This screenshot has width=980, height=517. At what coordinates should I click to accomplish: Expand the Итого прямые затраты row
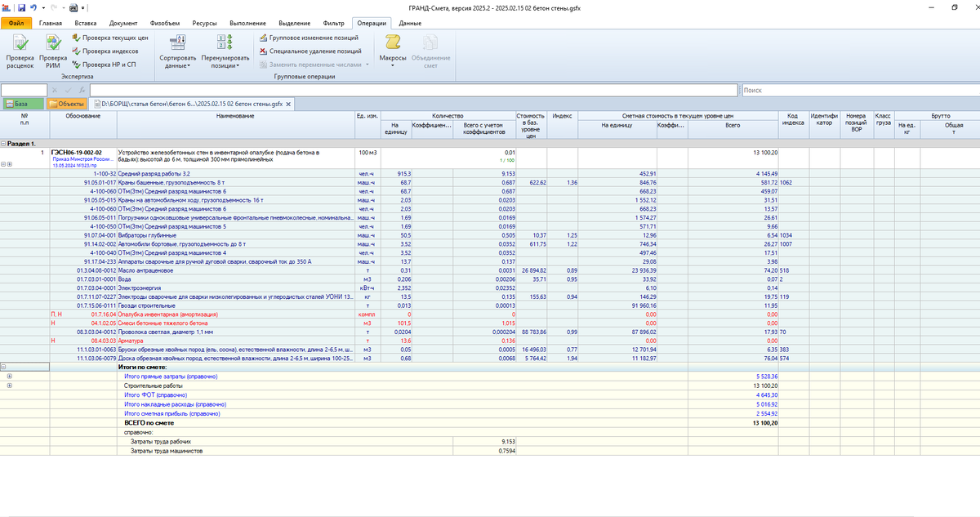tap(10, 376)
